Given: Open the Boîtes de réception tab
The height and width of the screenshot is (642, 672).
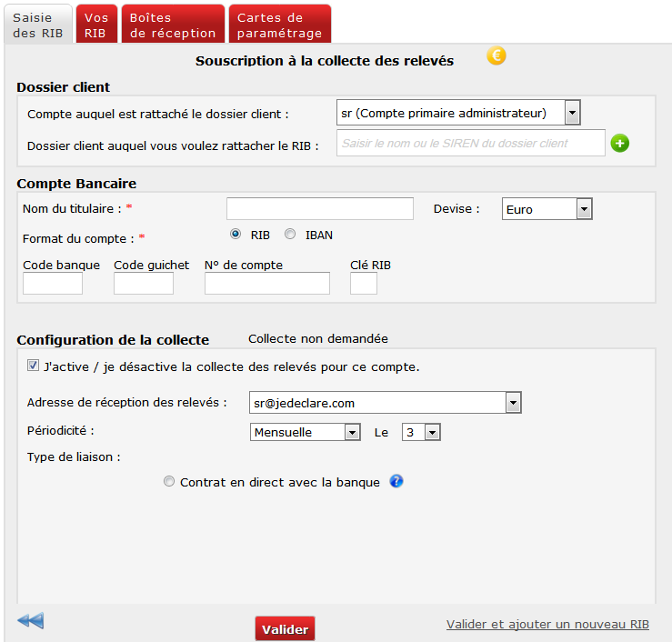Looking at the screenshot, I should 173,25.
